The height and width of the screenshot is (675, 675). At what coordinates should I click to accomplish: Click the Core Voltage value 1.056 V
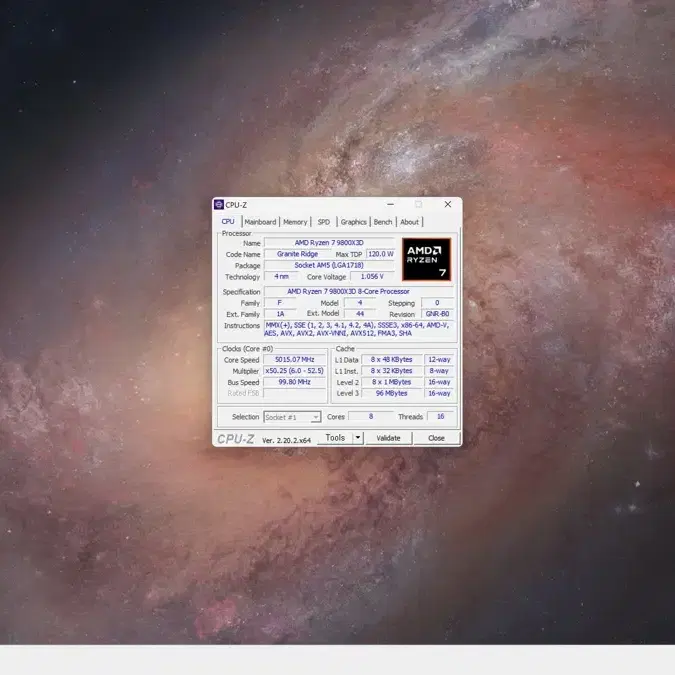372,276
